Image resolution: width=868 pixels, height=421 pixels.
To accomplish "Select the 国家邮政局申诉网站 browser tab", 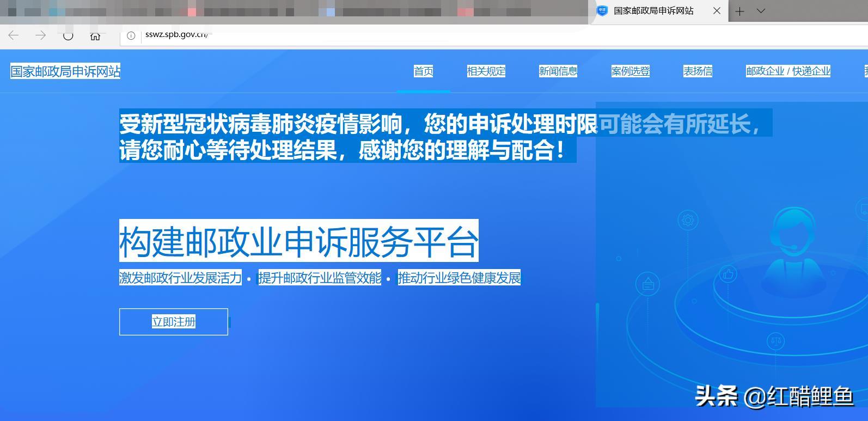I will (659, 11).
